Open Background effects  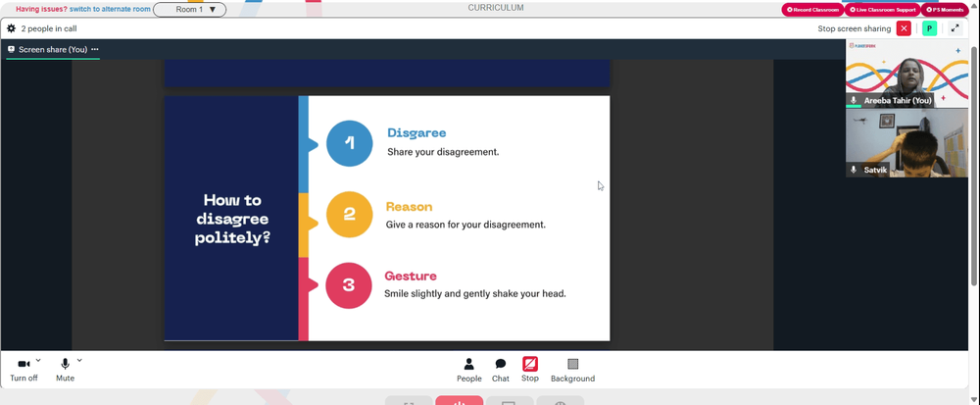[x=572, y=370]
